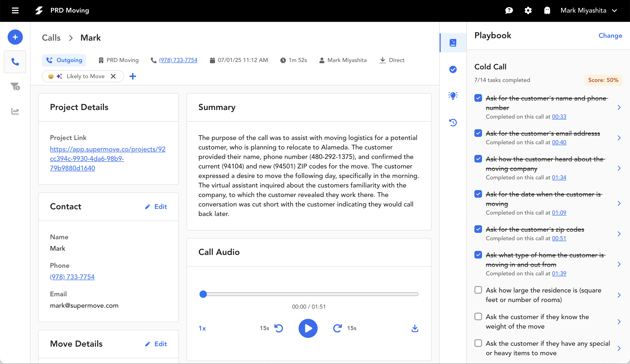Play the call audio
Viewport: 630px width, 364px height.
pyautogui.click(x=308, y=328)
